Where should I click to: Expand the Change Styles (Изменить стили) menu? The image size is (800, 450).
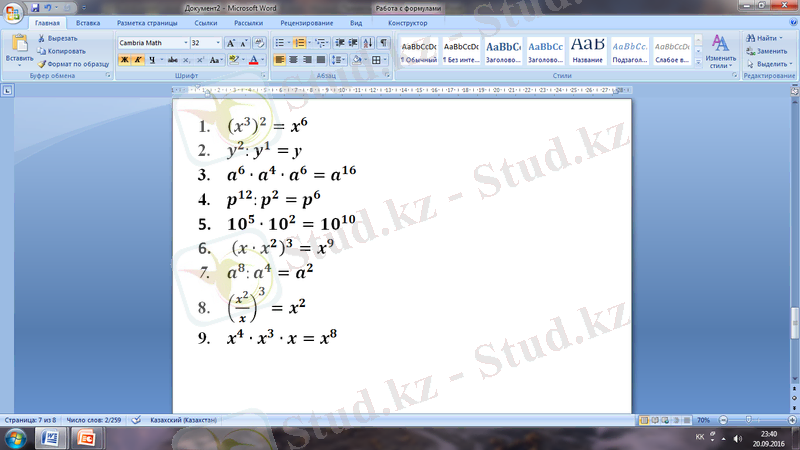click(720, 52)
